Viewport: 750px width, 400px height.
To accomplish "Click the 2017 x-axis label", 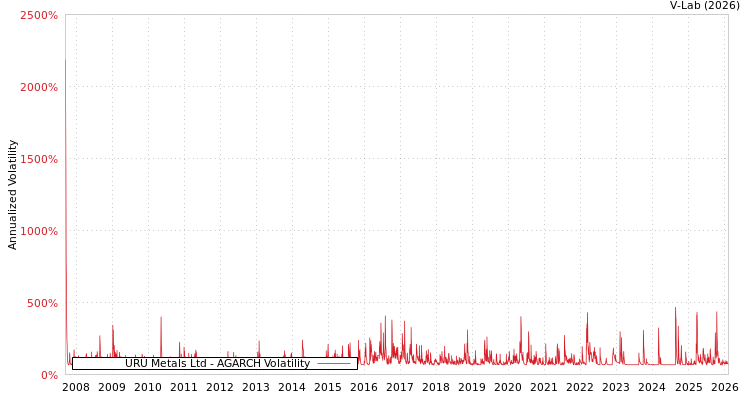I will pyautogui.click(x=400, y=387).
